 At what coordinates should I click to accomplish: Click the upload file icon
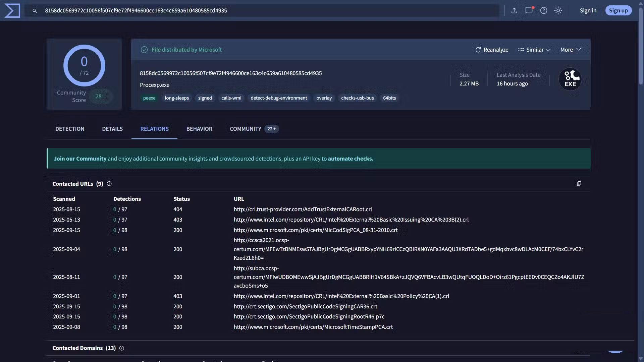point(514,11)
